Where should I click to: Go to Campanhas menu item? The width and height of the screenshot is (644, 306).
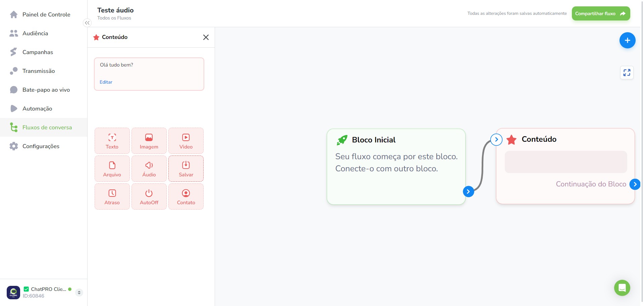click(x=44, y=52)
